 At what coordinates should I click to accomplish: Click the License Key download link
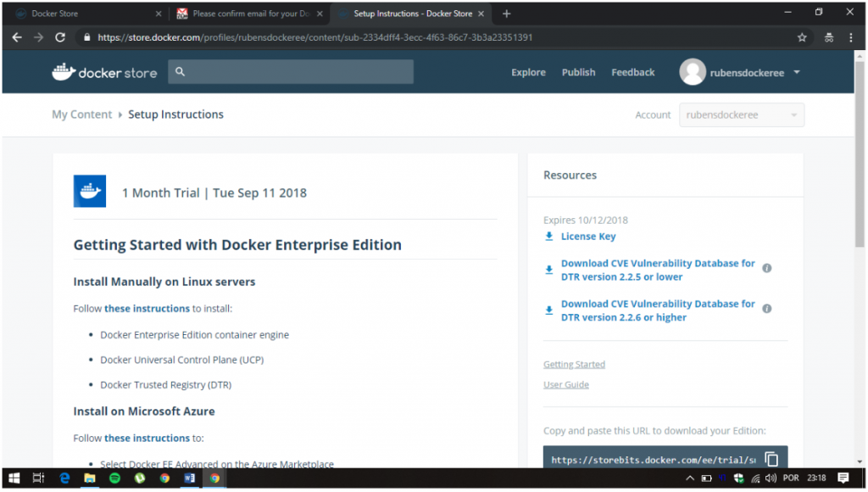pos(588,237)
